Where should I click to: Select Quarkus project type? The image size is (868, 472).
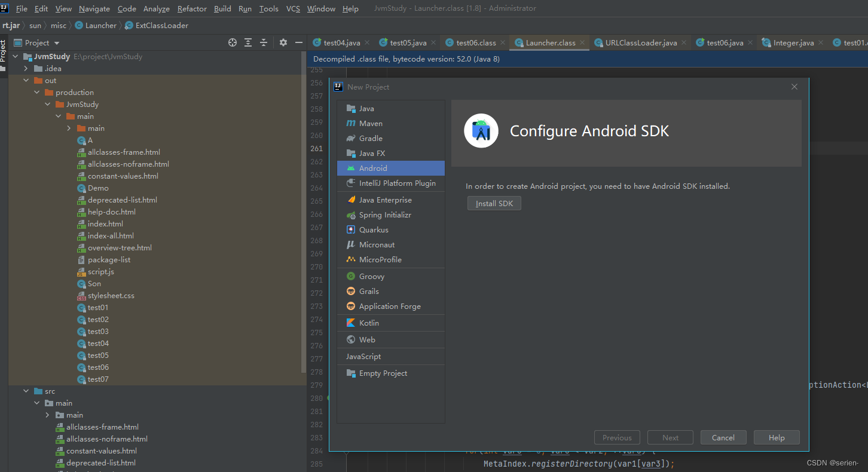click(x=391, y=230)
